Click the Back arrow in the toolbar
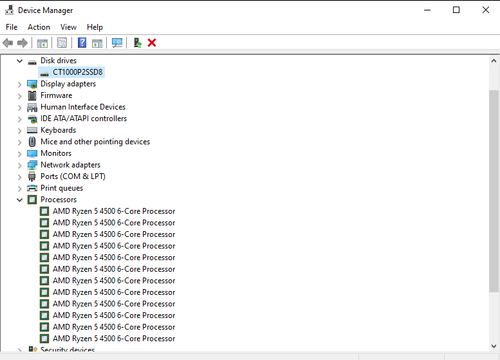 tap(8, 43)
